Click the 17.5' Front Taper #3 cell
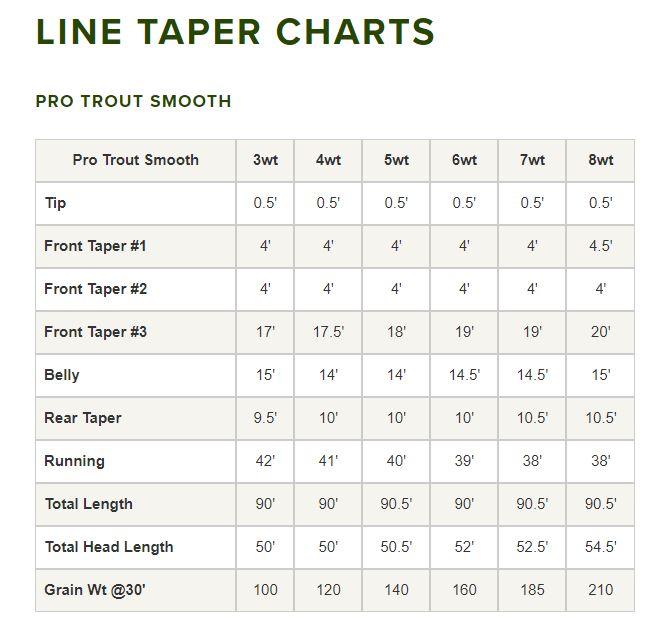Image resolution: width=655 pixels, height=619 pixels. tap(328, 332)
